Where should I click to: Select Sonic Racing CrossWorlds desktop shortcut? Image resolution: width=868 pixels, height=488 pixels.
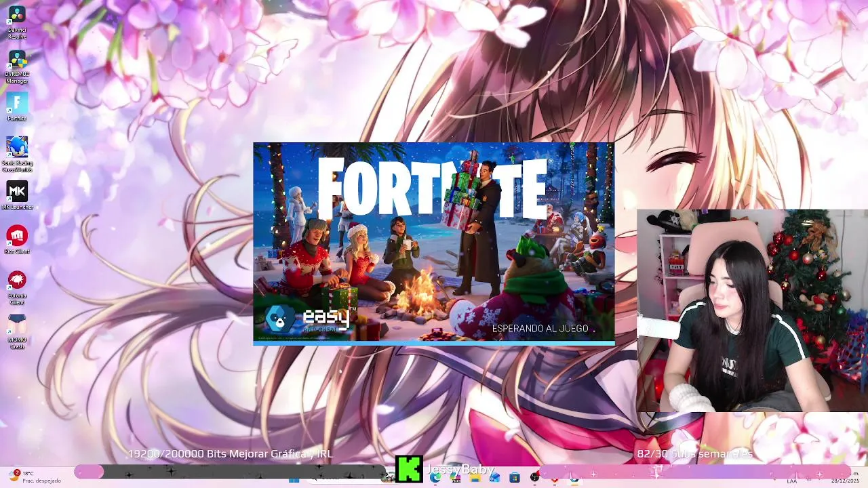17,154
